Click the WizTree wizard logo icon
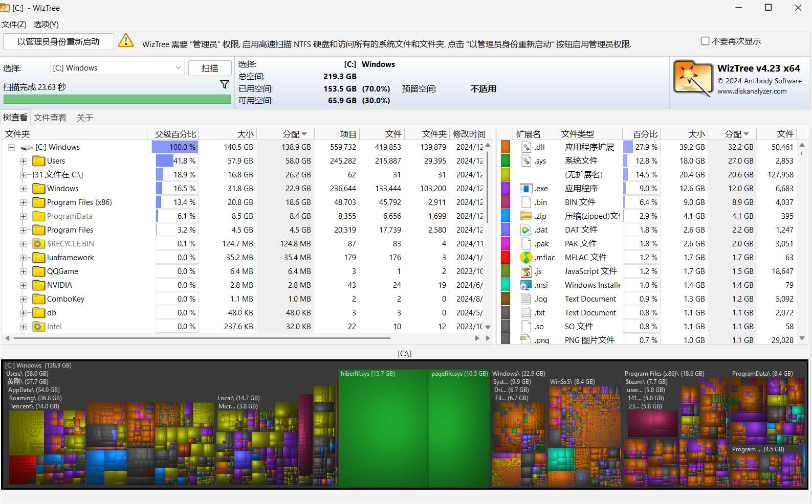The image size is (812, 504). tap(692, 78)
